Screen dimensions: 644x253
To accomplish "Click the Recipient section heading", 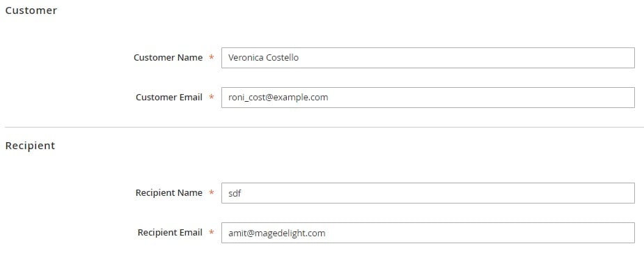I will pyautogui.click(x=30, y=146).
